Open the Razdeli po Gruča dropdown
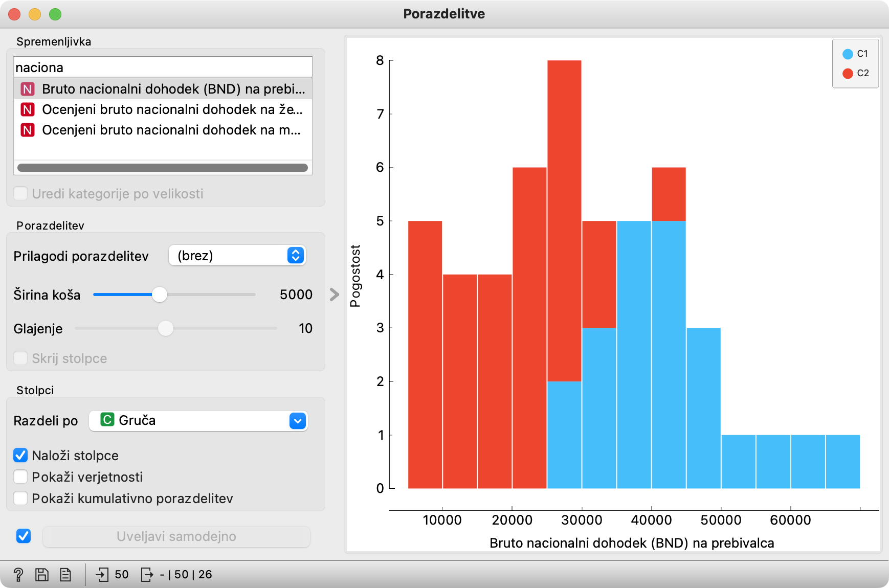Viewport: 889px width, 588px height. pyautogui.click(x=198, y=420)
